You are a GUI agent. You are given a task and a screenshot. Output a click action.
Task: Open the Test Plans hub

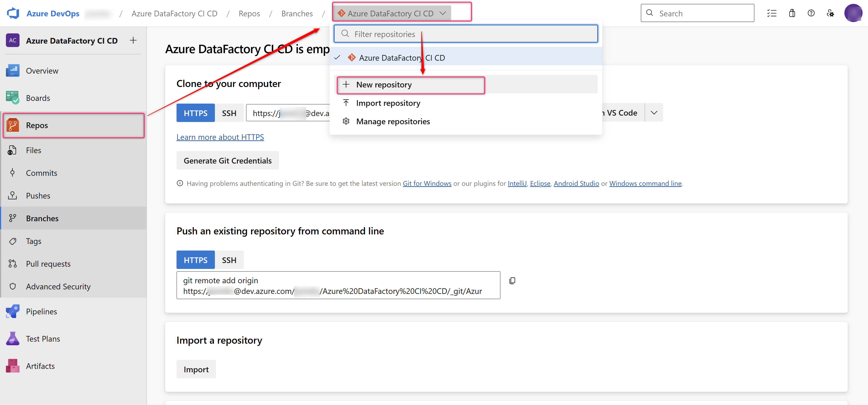click(x=43, y=339)
